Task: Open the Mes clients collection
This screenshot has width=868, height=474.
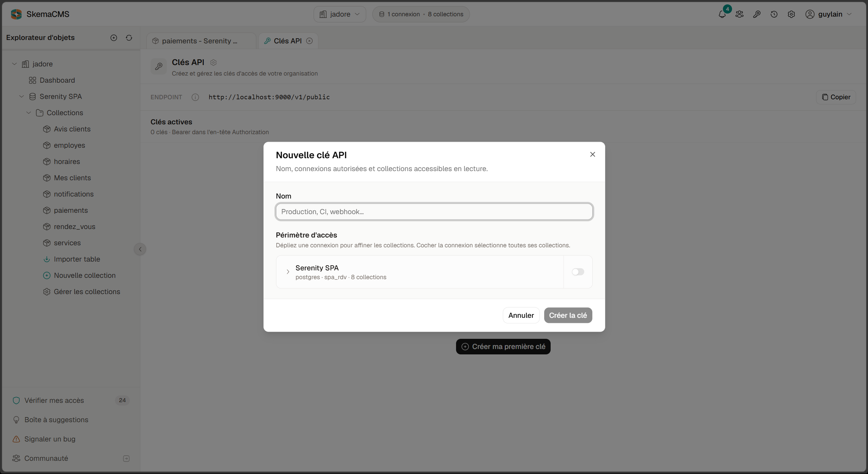Action: pyautogui.click(x=72, y=178)
